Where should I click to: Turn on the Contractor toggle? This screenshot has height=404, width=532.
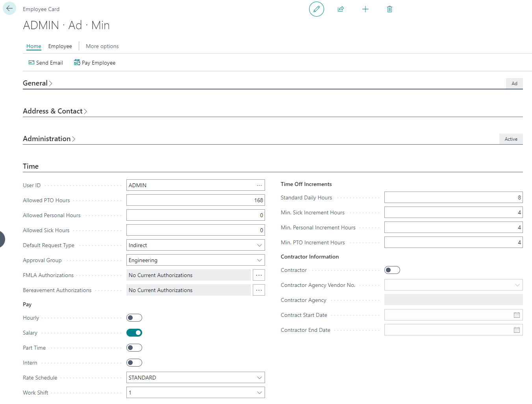pyautogui.click(x=392, y=270)
